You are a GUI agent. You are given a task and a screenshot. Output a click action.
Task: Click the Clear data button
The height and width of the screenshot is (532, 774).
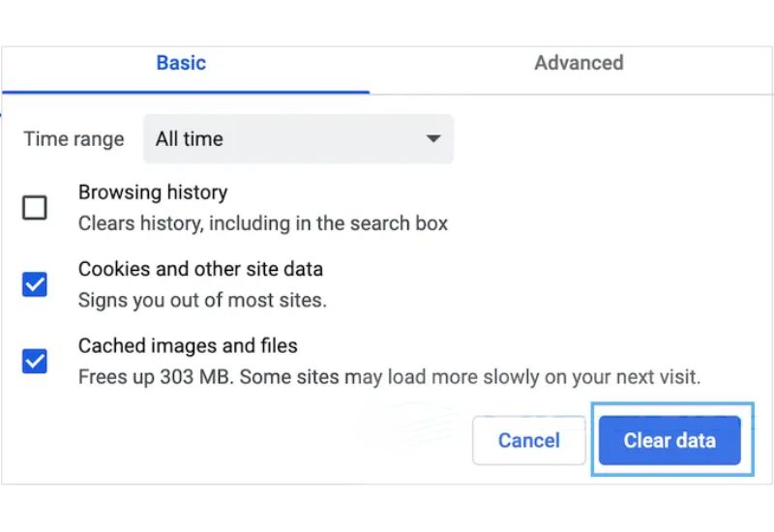click(x=670, y=440)
